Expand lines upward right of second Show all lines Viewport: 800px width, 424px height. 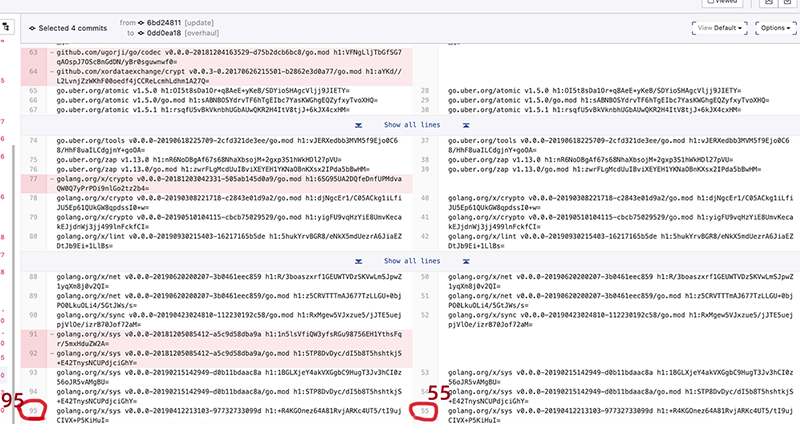coord(466,261)
